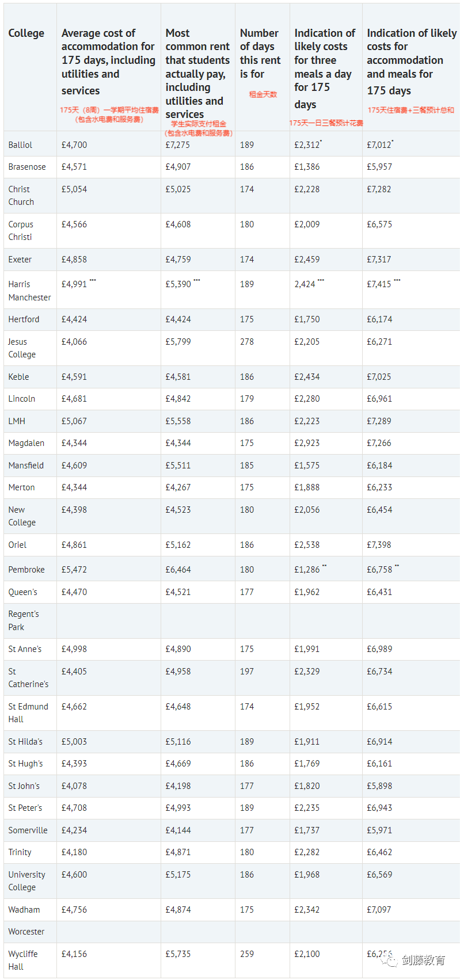Select the Worcester row label
Screen dimensions: 460x980
click(26, 932)
